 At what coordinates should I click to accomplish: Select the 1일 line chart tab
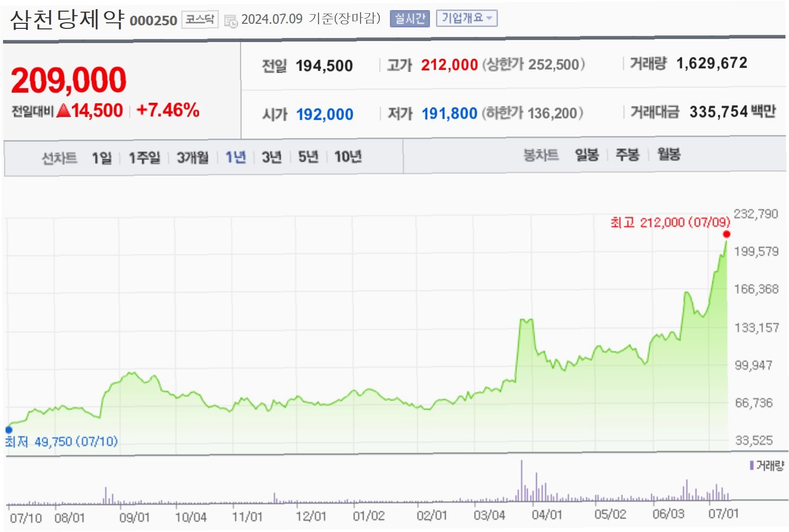pyautogui.click(x=101, y=157)
